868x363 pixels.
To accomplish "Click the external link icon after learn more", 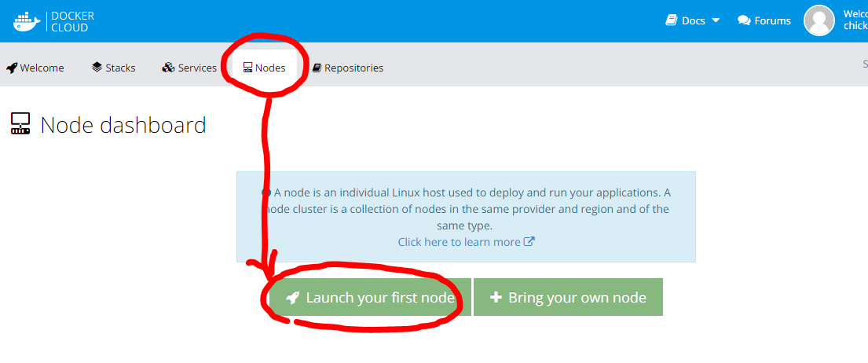I will point(529,242).
